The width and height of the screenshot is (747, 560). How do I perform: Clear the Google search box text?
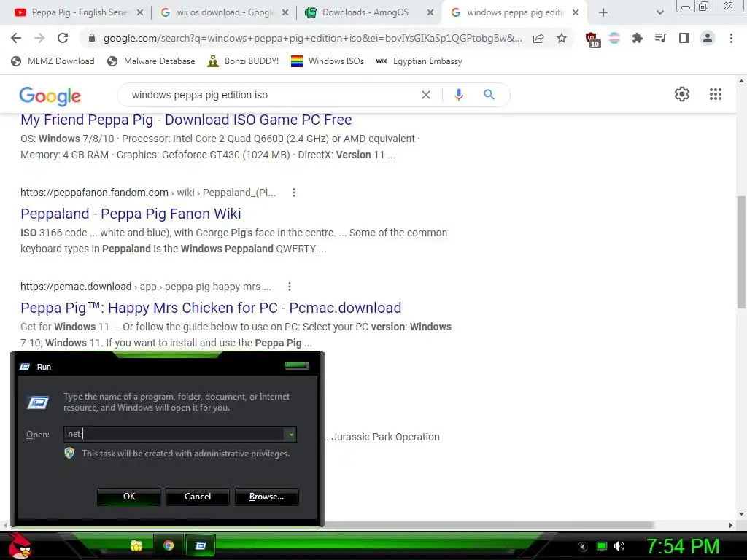click(x=426, y=95)
